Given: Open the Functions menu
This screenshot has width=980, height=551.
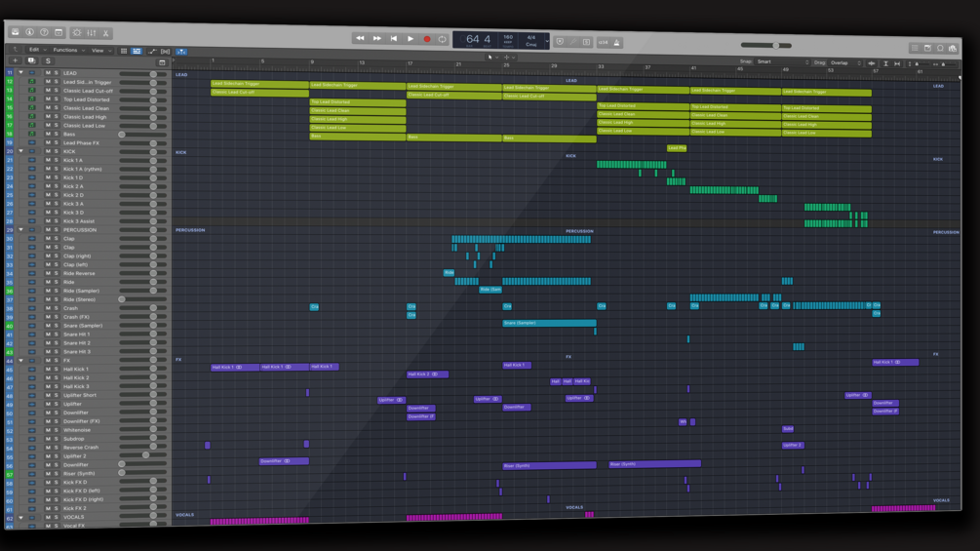Looking at the screenshot, I should coord(68,50).
